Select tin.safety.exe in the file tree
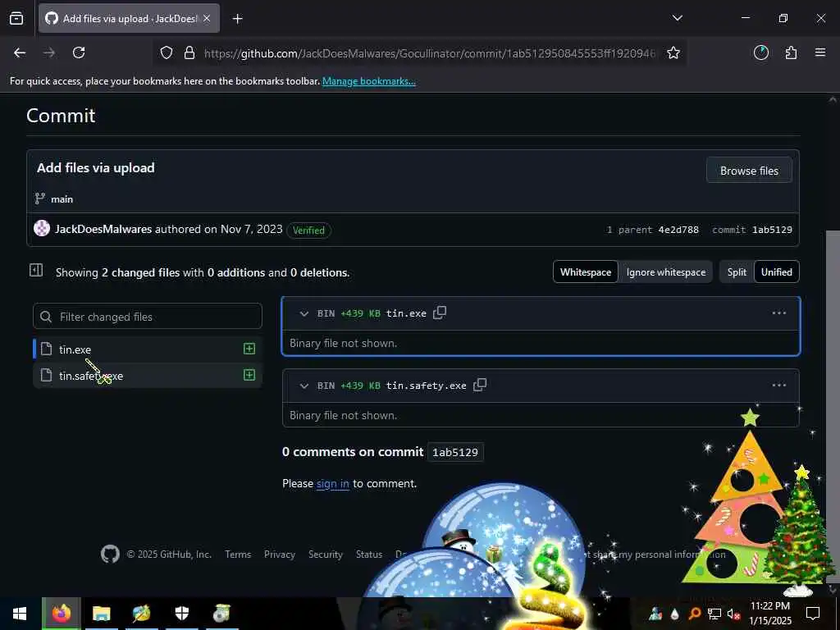Viewport: 840px width, 630px height. (148, 376)
